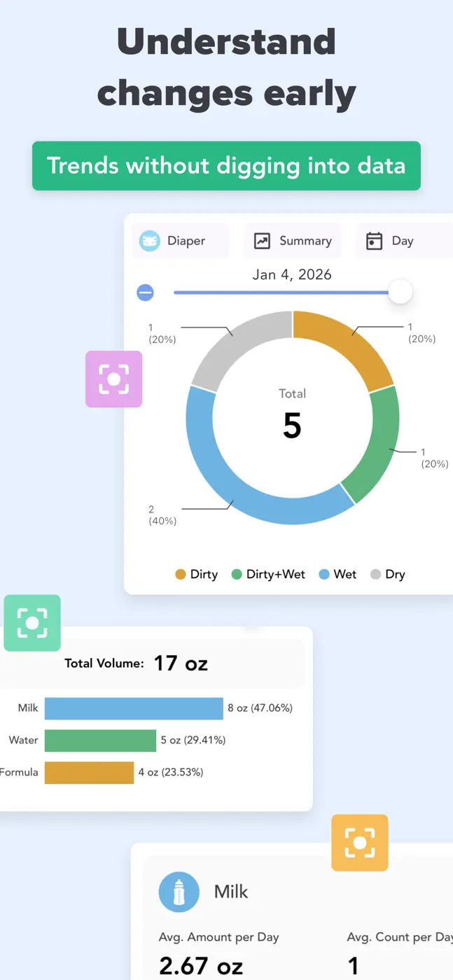The image size is (453, 980).
Task: Toggle the Dry legend entry
Action: (387, 574)
